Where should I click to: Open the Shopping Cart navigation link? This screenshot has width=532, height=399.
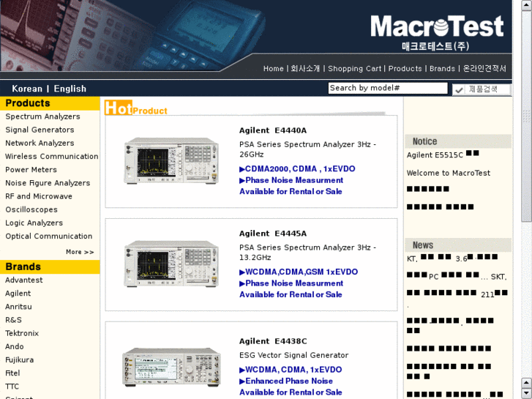click(x=355, y=69)
